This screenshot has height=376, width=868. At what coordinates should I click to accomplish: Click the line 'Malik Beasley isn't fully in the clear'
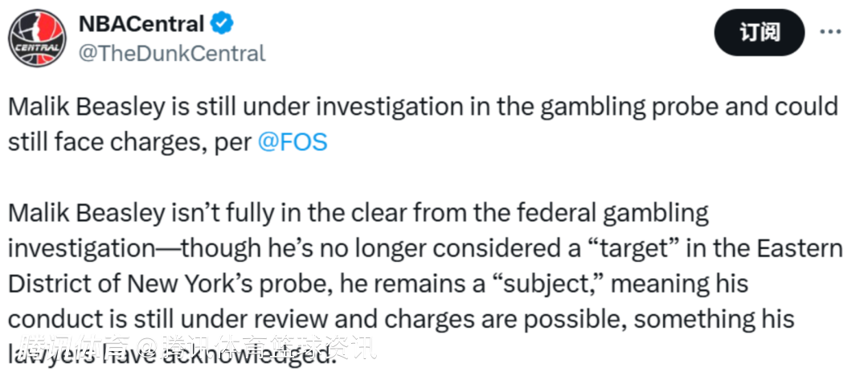coord(358,213)
